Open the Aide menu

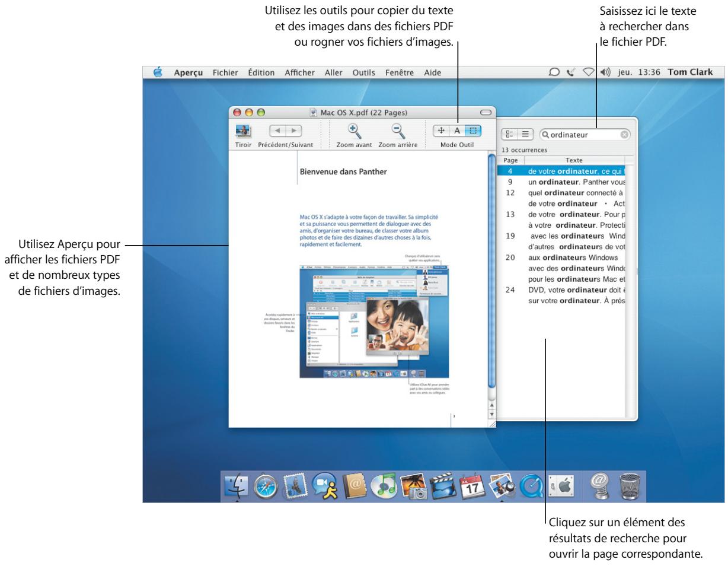[x=432, y=72]
